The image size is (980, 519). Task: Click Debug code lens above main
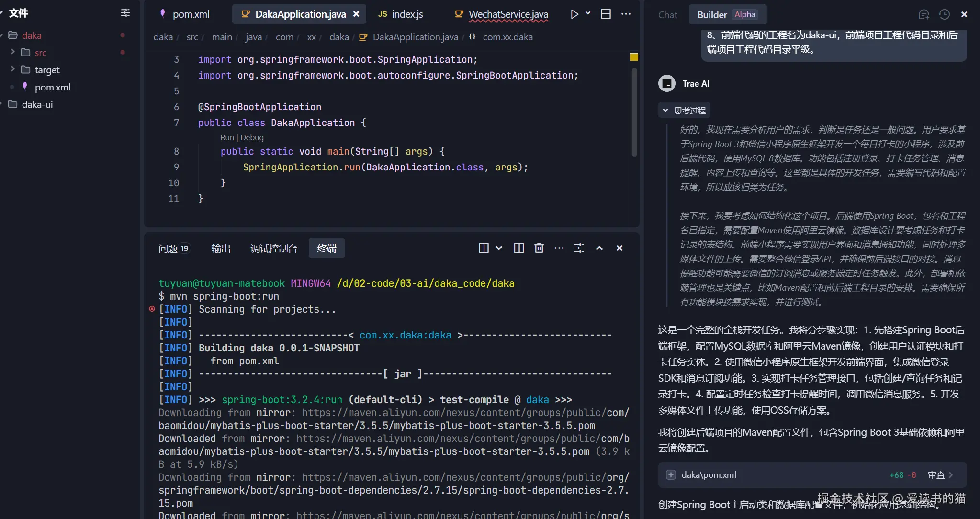[x=252, y=137]
